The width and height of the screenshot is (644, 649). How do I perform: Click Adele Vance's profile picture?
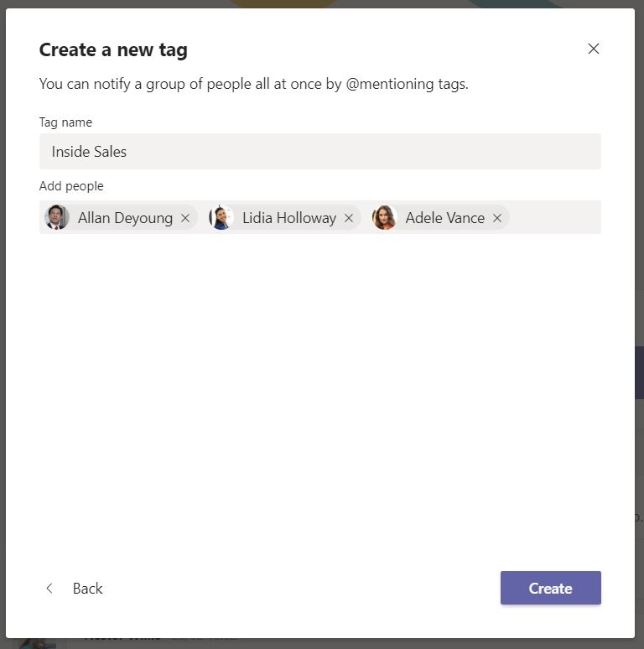pos(384,218)
